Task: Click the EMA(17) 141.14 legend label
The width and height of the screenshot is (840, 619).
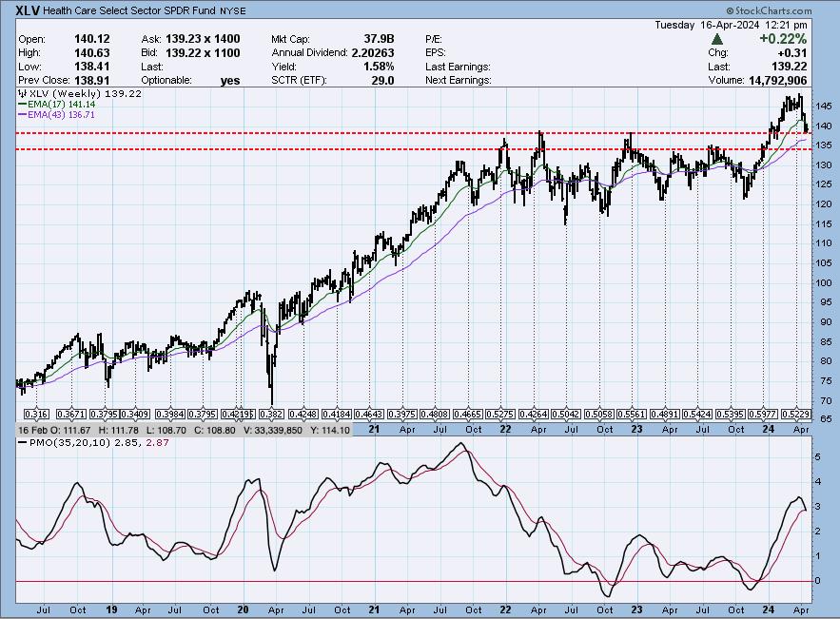Action: (x=62, y=105)
